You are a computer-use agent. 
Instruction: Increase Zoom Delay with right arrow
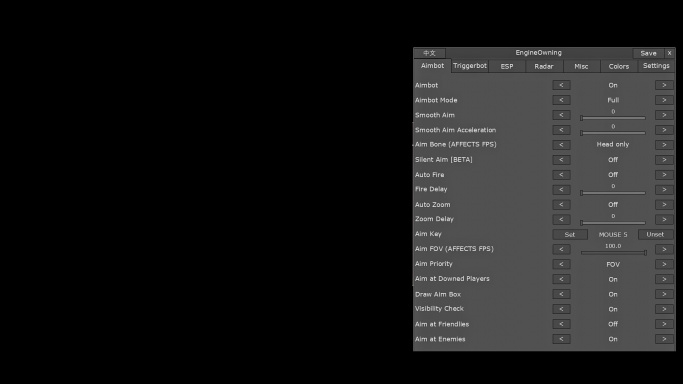click(664, 219)
